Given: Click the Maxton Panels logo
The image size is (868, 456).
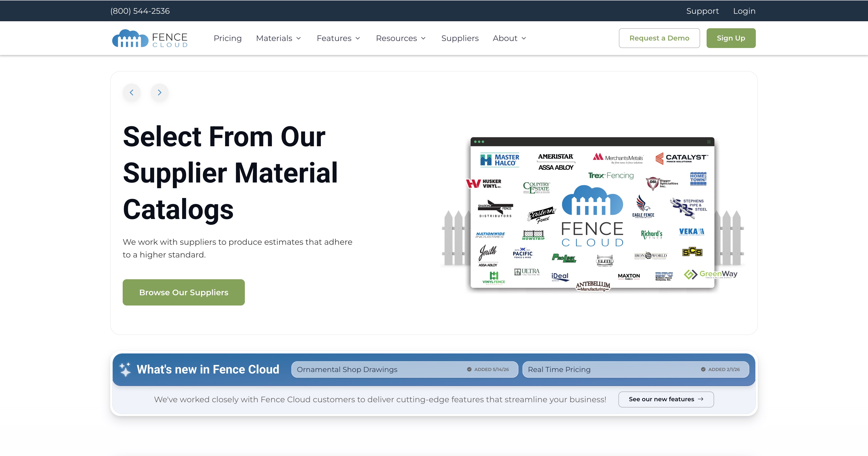Looking at the screenshot, I should [x=629, y=277].
